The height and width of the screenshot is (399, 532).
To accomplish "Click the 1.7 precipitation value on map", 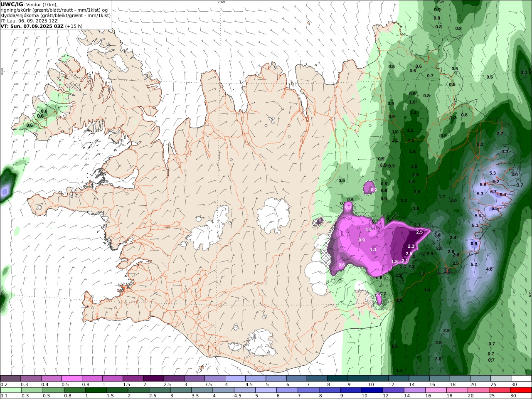I will point(442,197).
